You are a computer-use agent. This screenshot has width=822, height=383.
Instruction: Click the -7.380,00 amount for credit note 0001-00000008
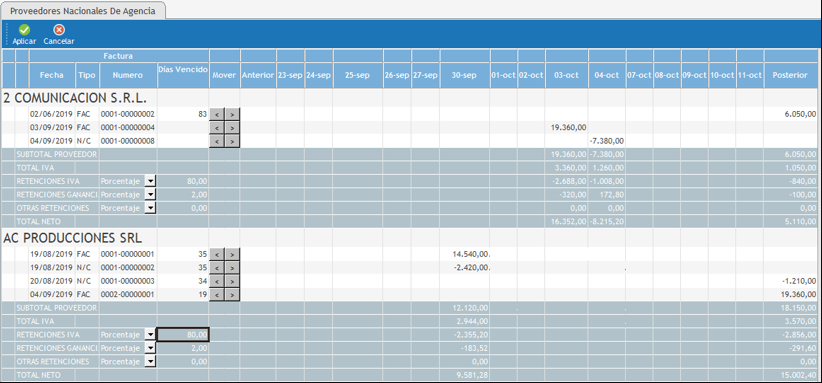[x=607, y=141]
